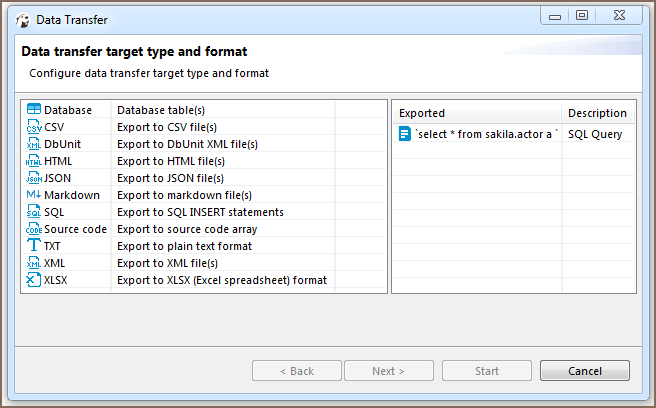Click the Markdown format icon

point(34,195)
